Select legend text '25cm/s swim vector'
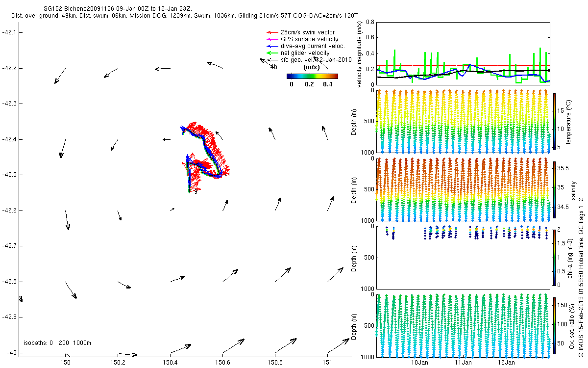The width and height of the screenshot is (588, 368). click(x=308, y=32)
